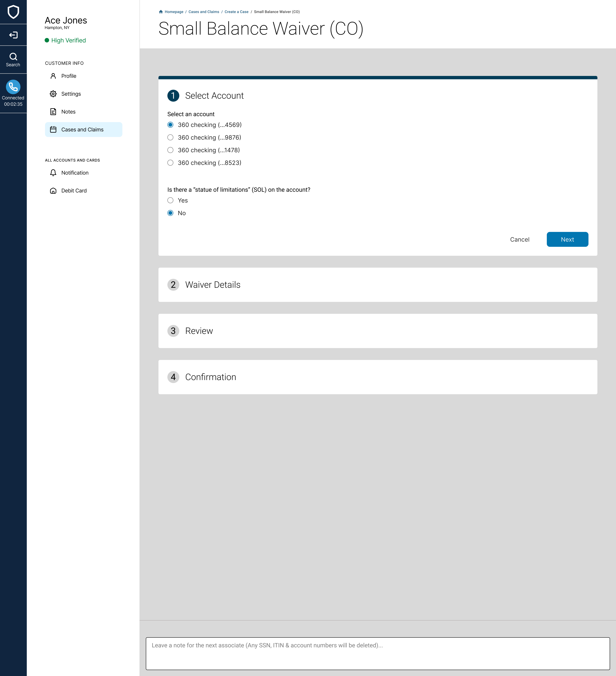This screenshot has height=676, width=616.
Task: Click the shield logo icon
Action: (13, 12)
